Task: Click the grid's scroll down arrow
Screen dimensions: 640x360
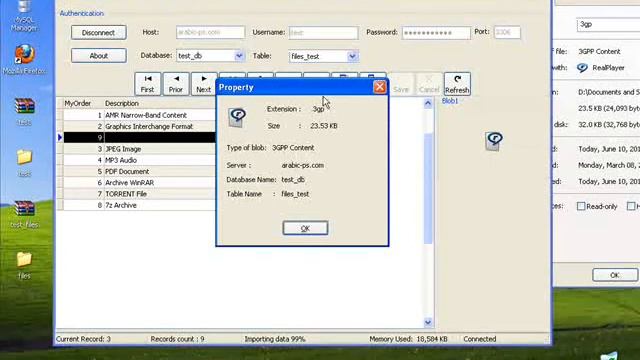Action: 428,323
